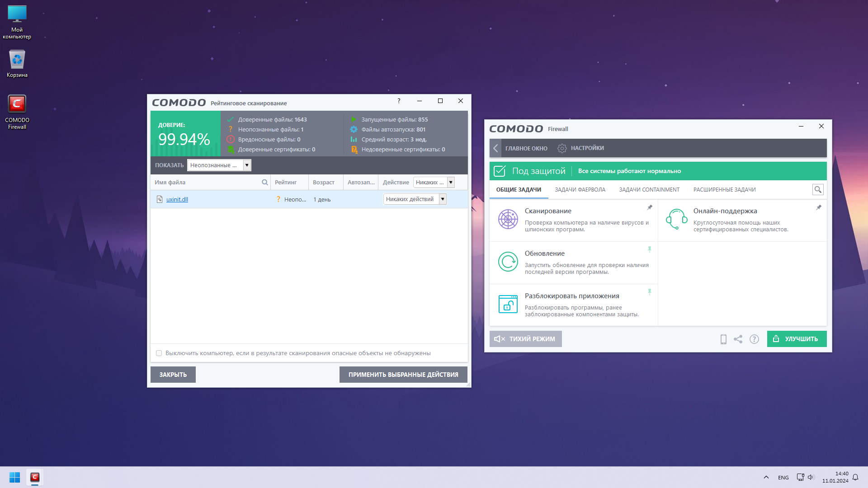This screenshot has height=488, width=868.
Task: Click the search icon in file name column
Action: point(264,183)
